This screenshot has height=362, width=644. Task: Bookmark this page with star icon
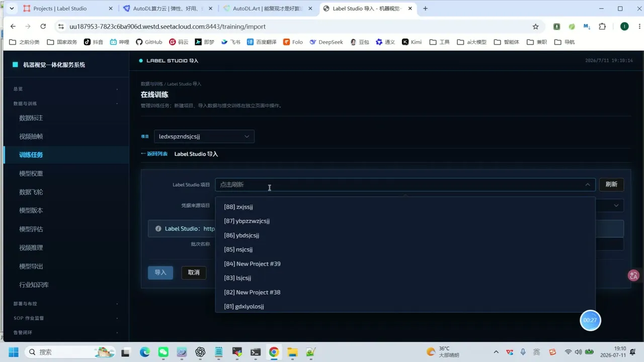535,27
